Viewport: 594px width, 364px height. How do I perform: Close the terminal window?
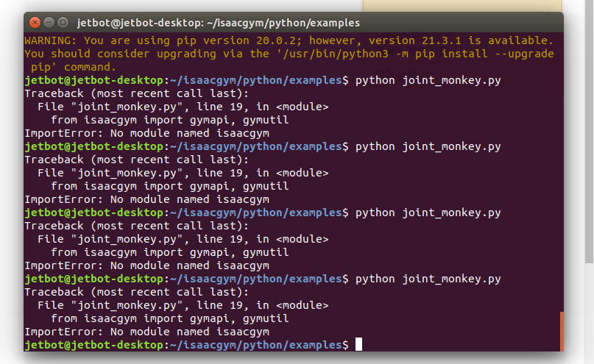35,23
